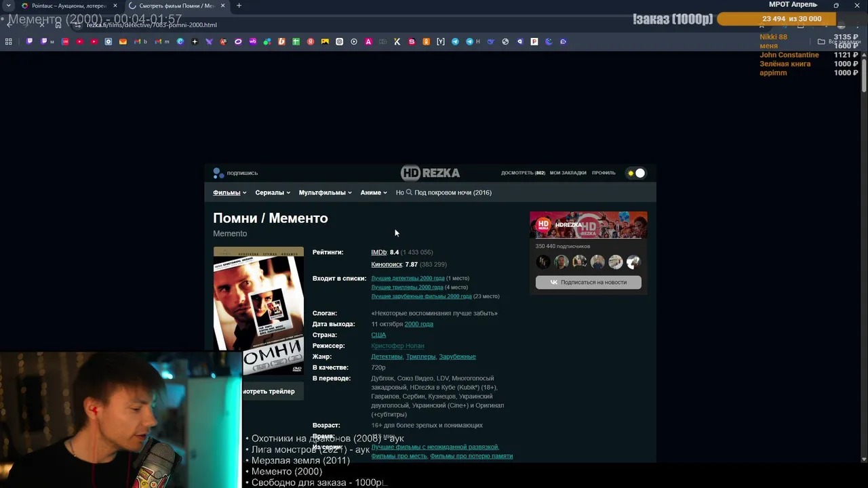Viewport: 868px width, 488px height.
Task: Click the Смотреть трейлер button
Action: click(x=273, y=391)
